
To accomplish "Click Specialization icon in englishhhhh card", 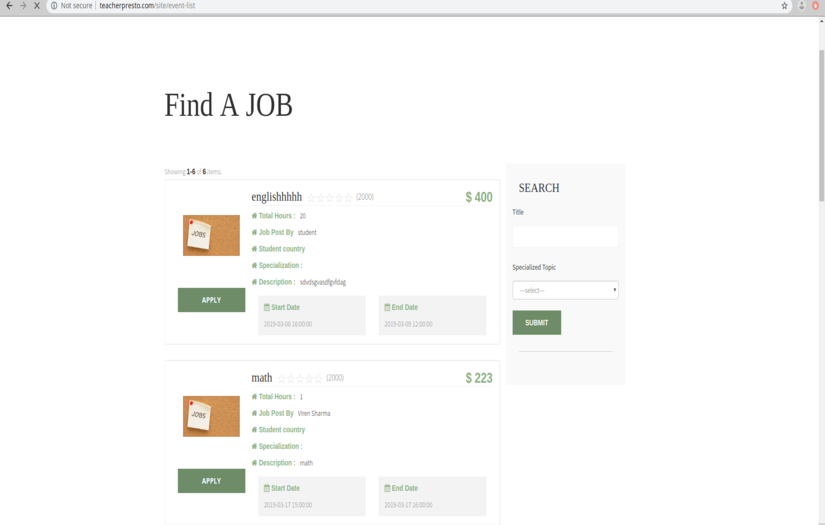I will (x=254, y=265).
